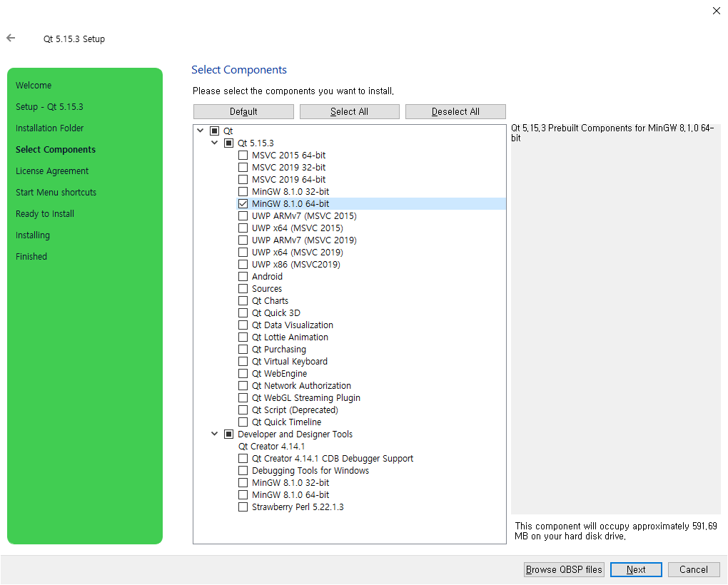
Task: Enable Qt Lottie Animation checkbox
Action: 243,337
